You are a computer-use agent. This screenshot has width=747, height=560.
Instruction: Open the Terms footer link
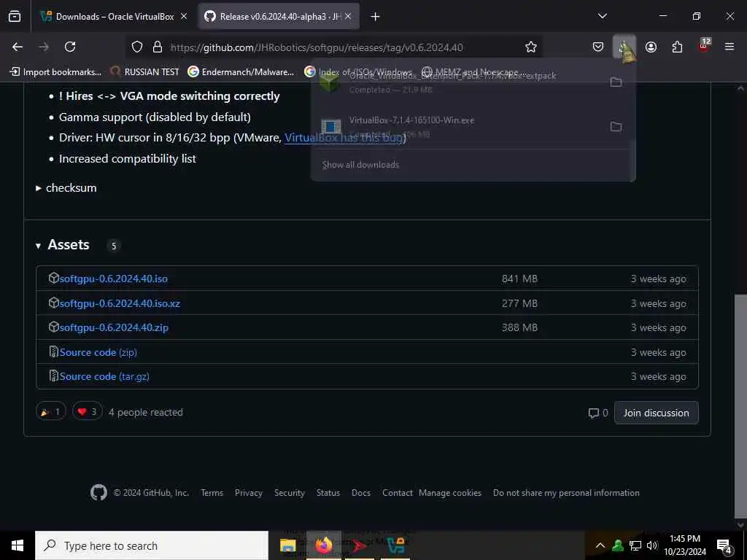(x=212, y=493)
